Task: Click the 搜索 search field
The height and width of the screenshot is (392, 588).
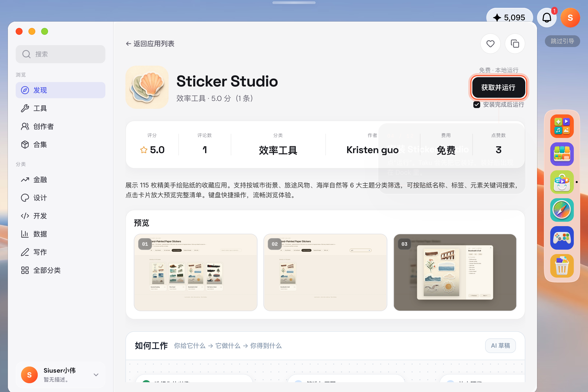Action: click(x=61, y=54)
